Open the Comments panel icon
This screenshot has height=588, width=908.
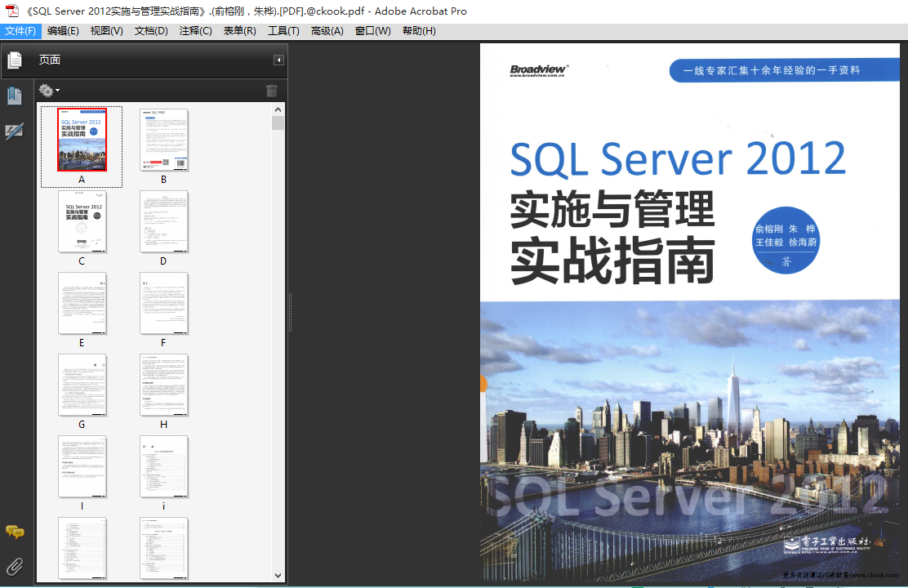point(14,532)
